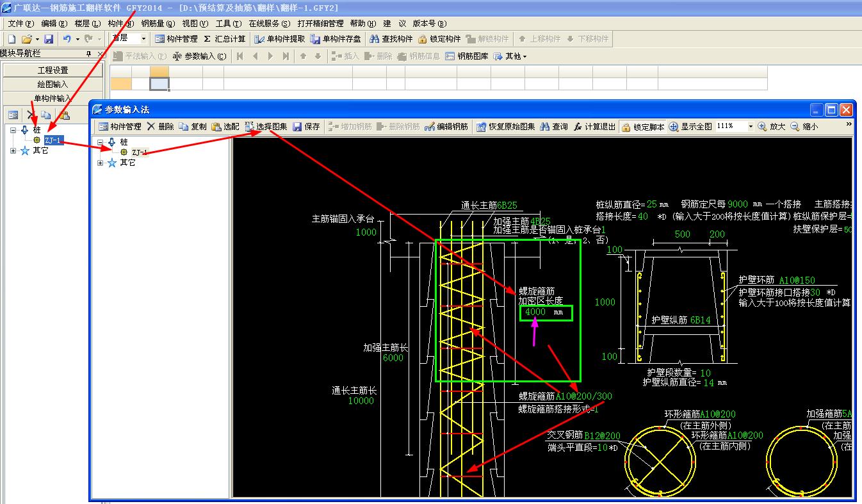This screenshot has height=504, width=862.
Task: Click the 编辑钢筋 button
Action: pos(446,127)
